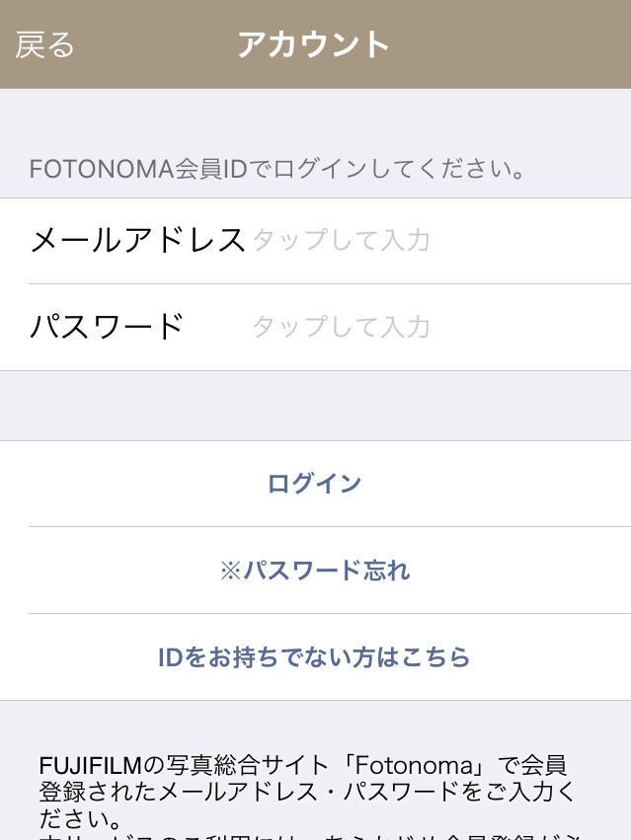
Task: Tap IDをお持ちでない方はこちら link
Action: coord(314,657)
